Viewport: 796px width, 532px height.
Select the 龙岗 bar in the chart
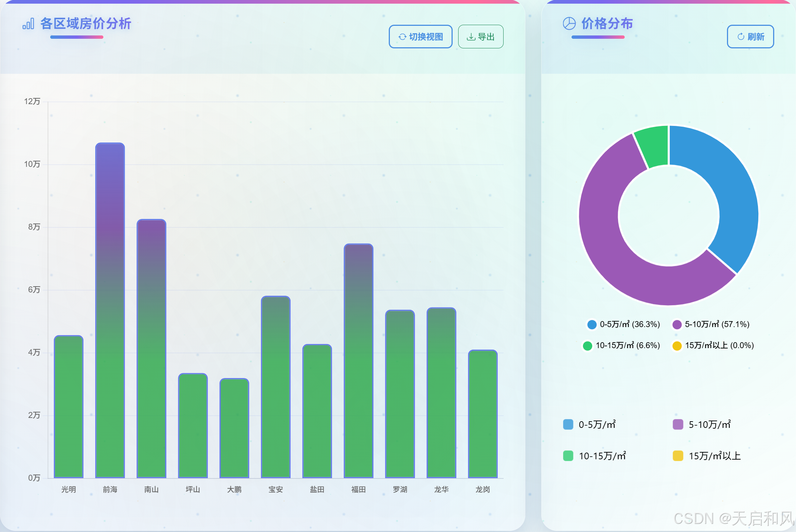coord(483,414)
